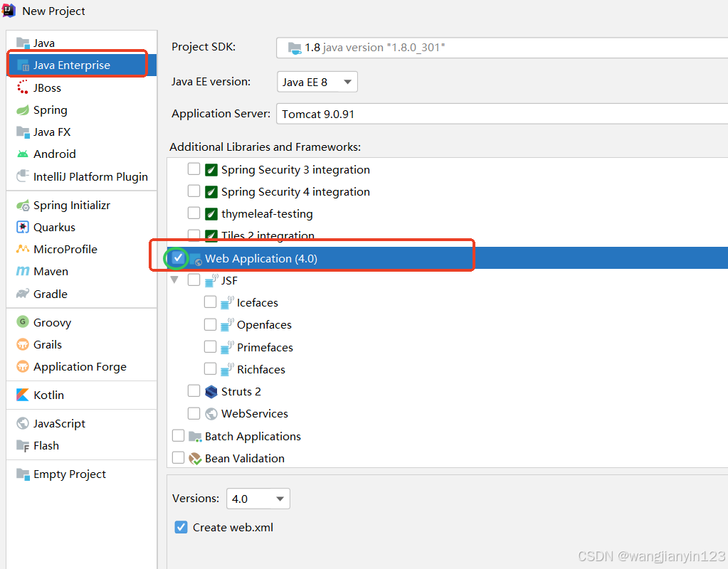Image resolution: width=728 pixels, height=569 pixels.
Task: Select Quarkus label in the sidebar
Action: (54, 228)
